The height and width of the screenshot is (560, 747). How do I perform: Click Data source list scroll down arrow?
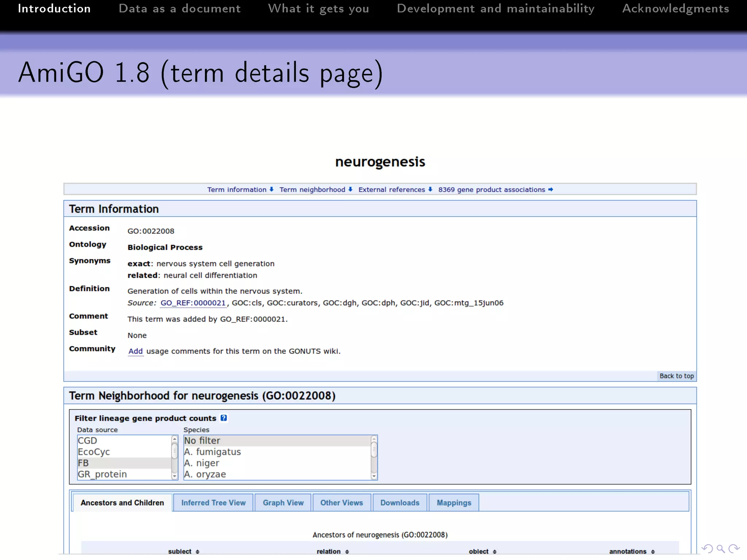point(174,476)
